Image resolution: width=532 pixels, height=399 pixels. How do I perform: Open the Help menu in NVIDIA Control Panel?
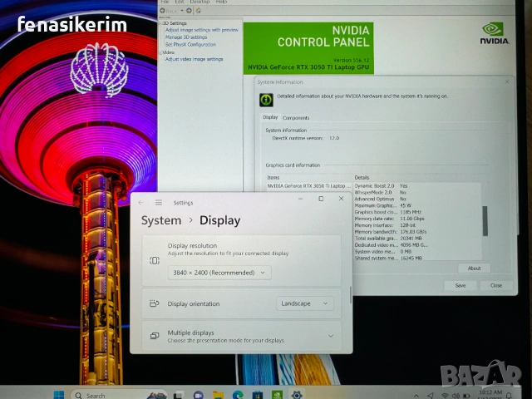coord(221,2)
